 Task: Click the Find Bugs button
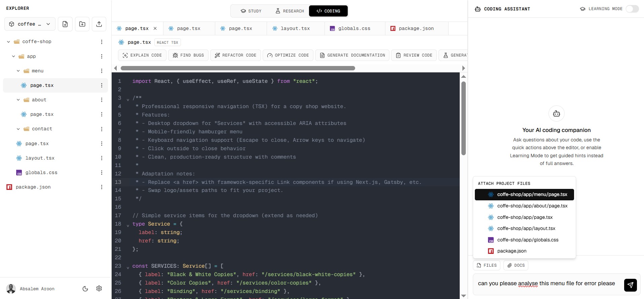pos(188,55)
